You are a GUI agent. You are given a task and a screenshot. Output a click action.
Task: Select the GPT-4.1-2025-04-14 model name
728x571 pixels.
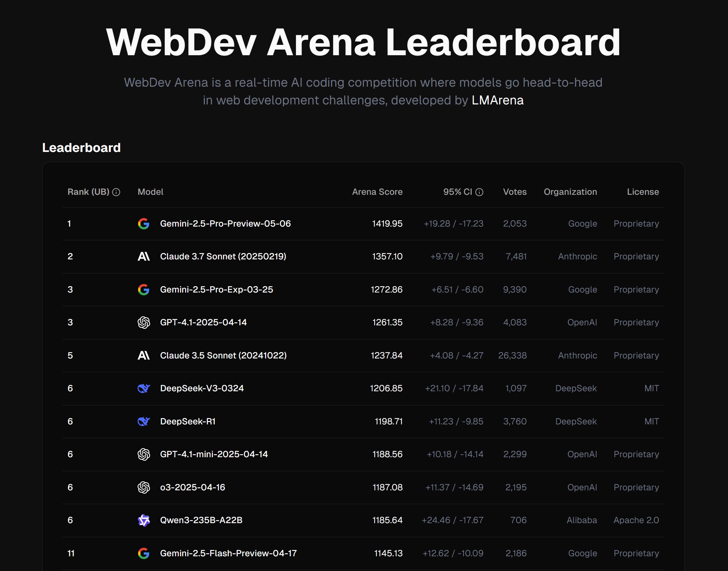coord(203,322)
